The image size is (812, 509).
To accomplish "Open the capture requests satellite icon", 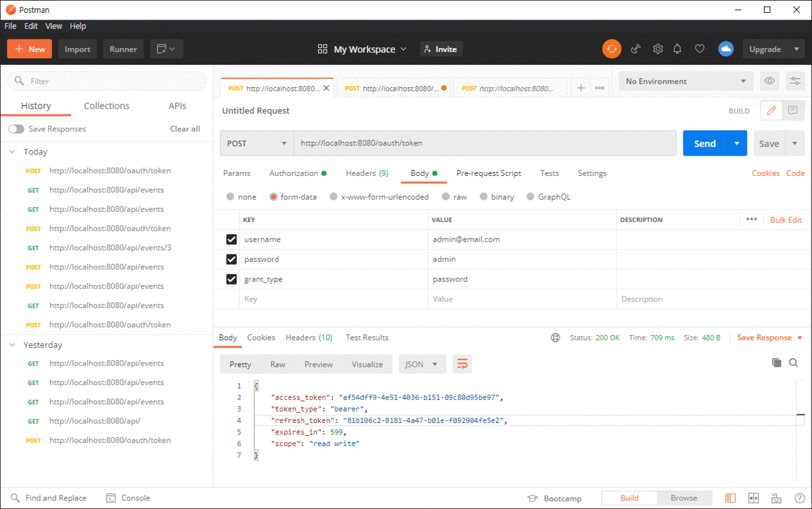I will pos(635,49).
